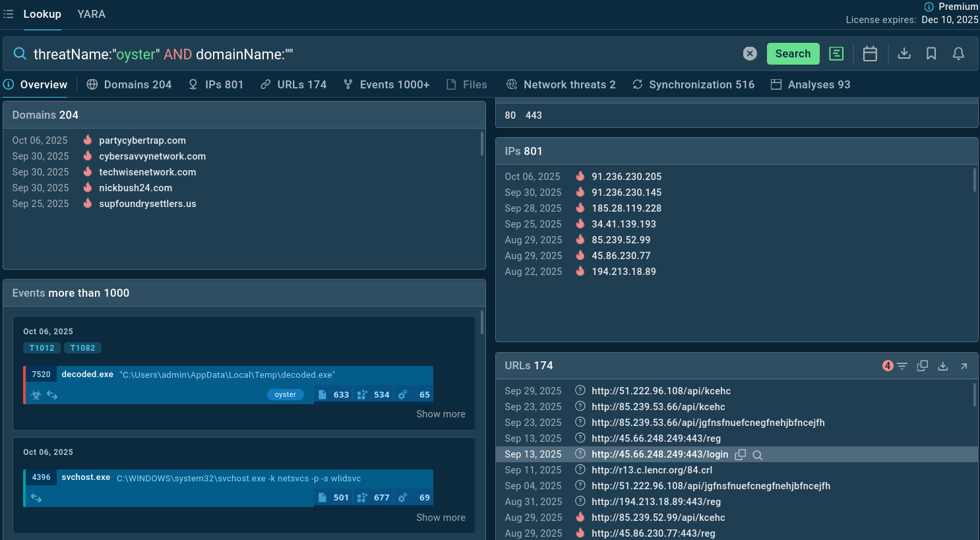Click the download icon in the search bar
The height and width of the screenshot is (540, 980).
pos(904,54)
